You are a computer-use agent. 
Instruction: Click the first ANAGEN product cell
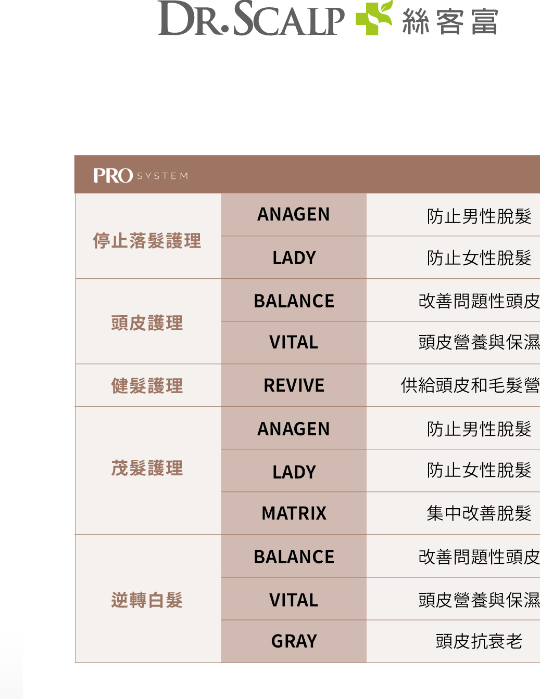293,214
